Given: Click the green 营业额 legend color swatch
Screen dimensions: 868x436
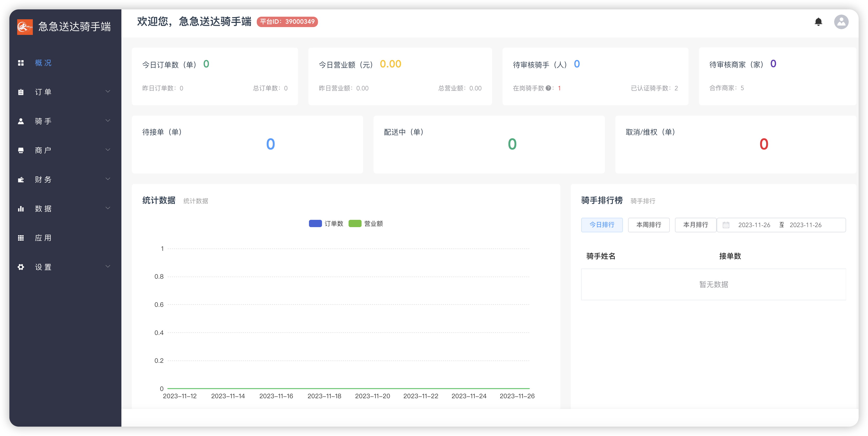Looking at the screenshot, I should click(x=355, y=224).
